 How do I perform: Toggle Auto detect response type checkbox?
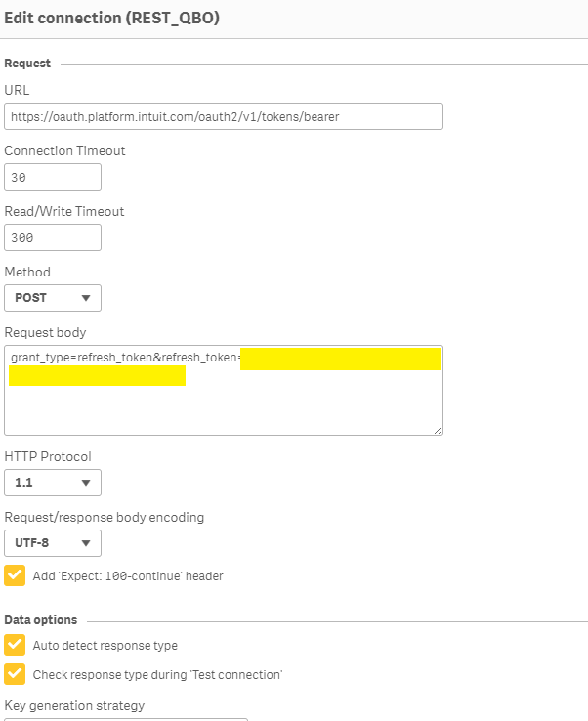coord(15,645)
